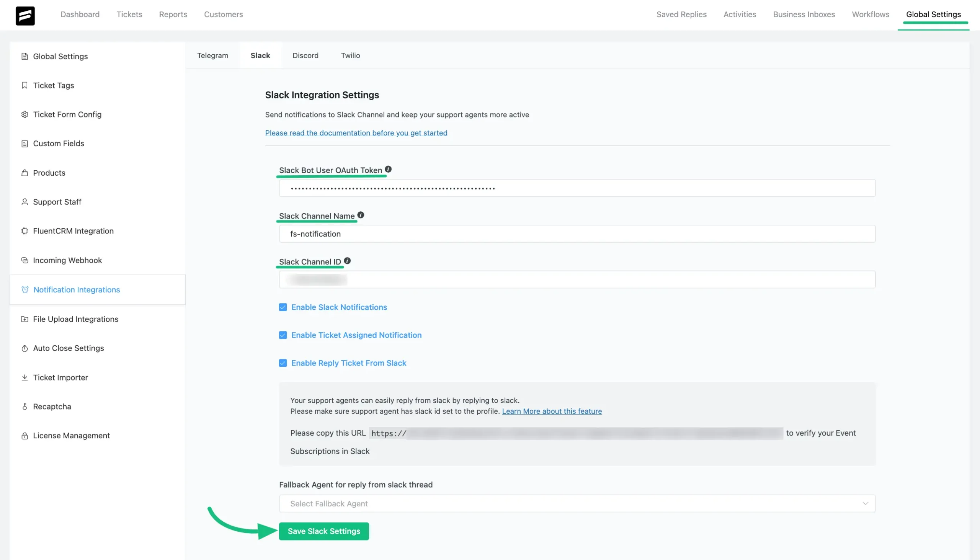This screenshot has height=560, width=980.
Task: Click the Save Slack Settings button
Action: (324, 532)
